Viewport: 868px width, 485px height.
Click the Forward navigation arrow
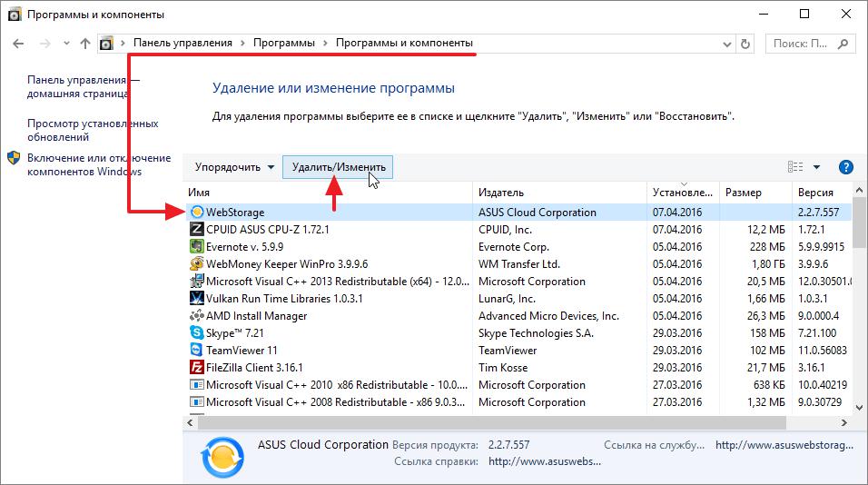tap(44, 44)
